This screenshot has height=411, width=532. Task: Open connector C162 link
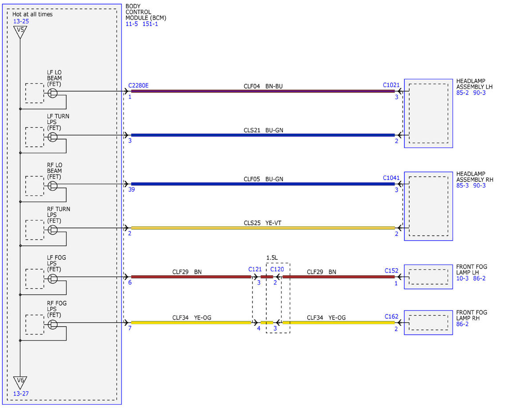point(391,317)
